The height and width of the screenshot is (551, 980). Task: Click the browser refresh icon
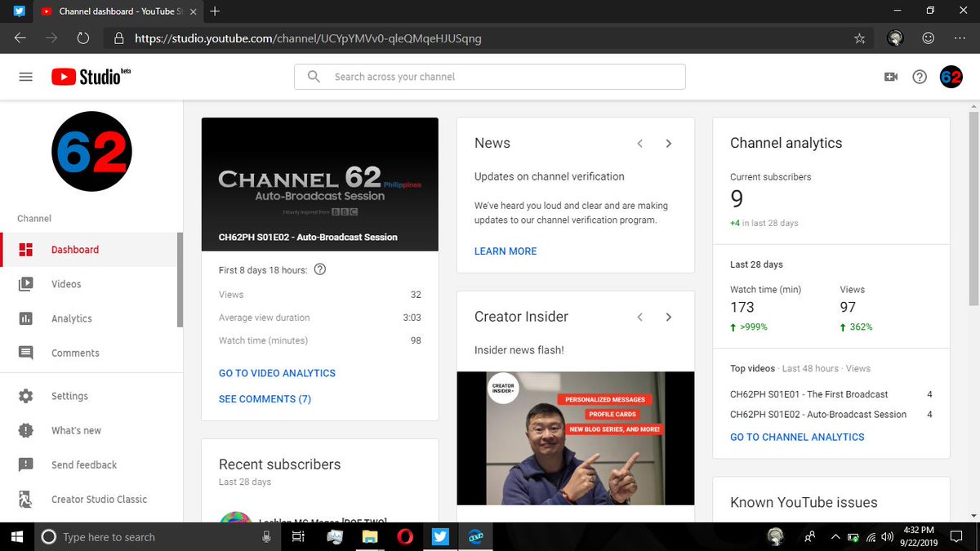(82, 38)
